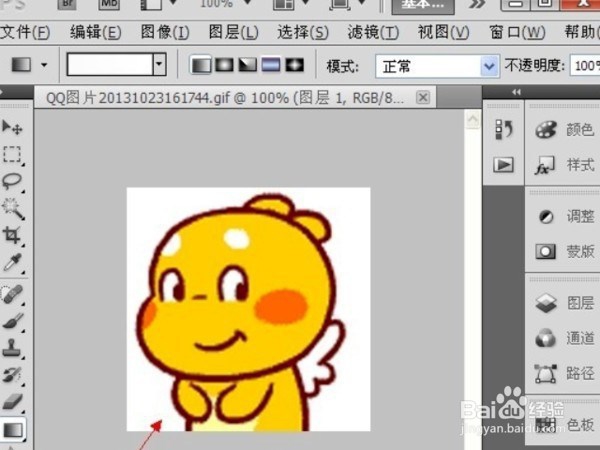
Task: Open the 图层 (Layers) panel
Action: pos(564,303)
